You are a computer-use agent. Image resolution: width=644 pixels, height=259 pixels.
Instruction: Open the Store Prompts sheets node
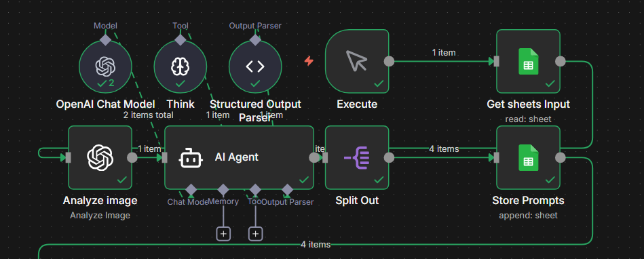coord(528,157)
